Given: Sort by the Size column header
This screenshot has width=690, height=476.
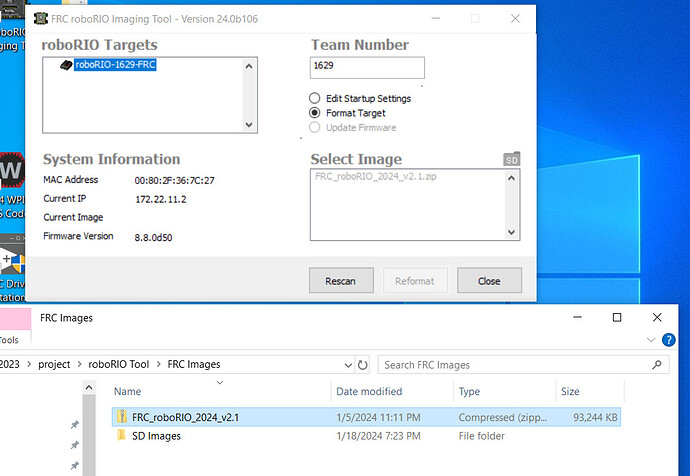Looking at the screenshot, I should 570,391.
